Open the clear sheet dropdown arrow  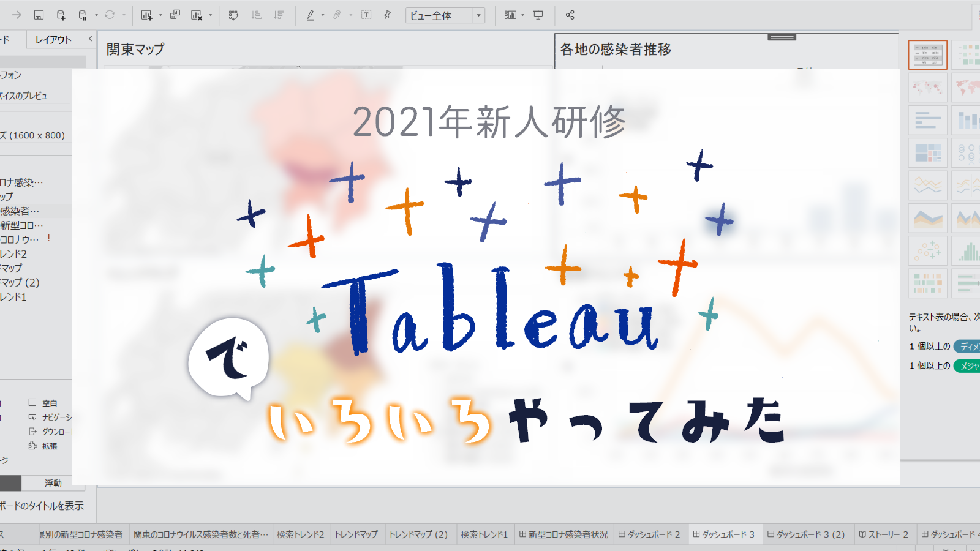[x=211, y=15]
